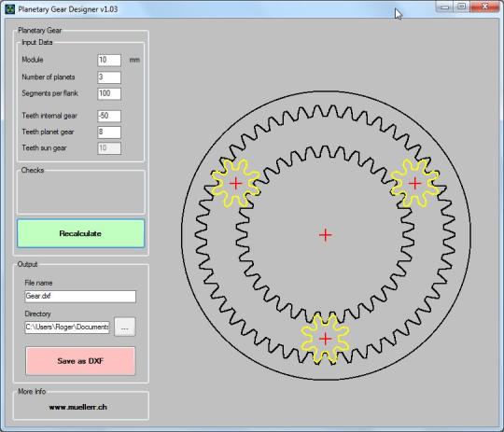The width and height of the screenshot is (504, 432).
Task: Click the 'Input Data' group label
Action: point(37,42)
